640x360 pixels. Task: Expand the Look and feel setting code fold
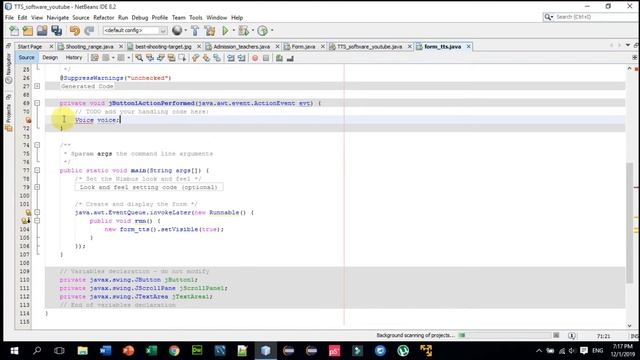pos(37,187)
